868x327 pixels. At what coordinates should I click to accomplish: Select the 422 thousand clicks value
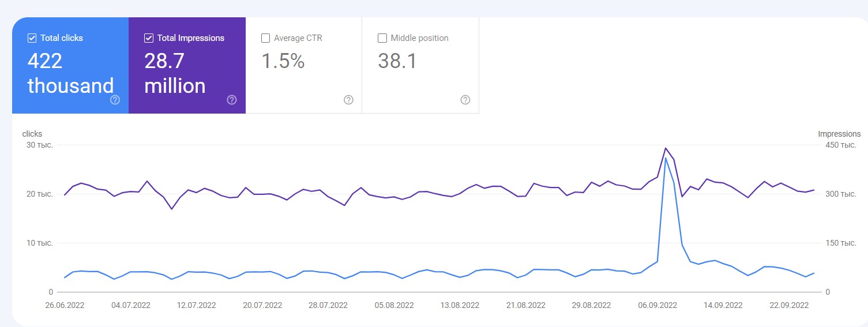pyautogui.click(x=70, y=73)
